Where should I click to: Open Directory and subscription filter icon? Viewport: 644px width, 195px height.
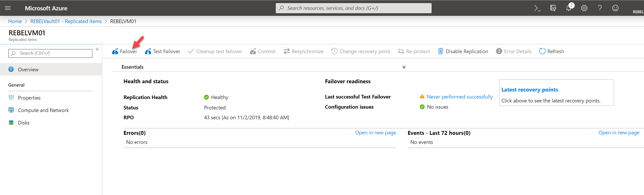(x=553, y=8)
